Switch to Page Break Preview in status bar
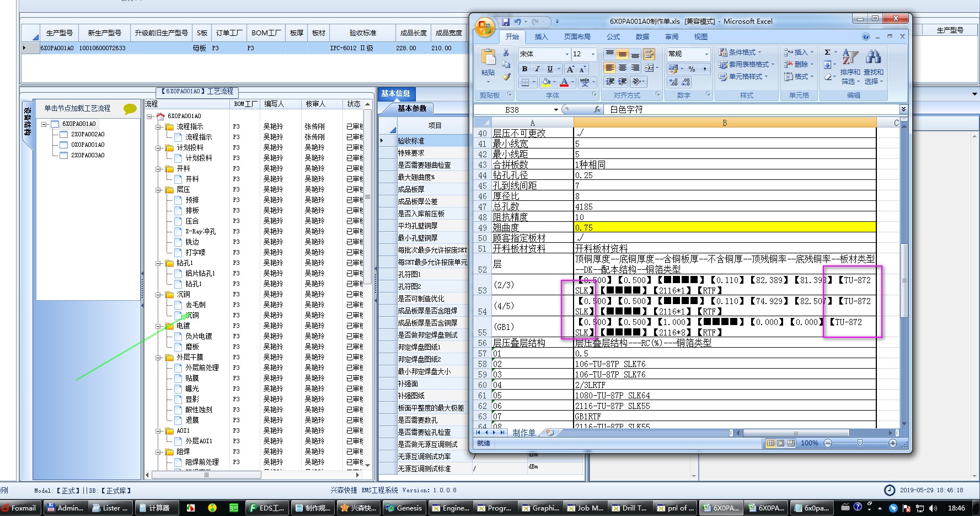980x516 pixels. (x=791, y=443)
